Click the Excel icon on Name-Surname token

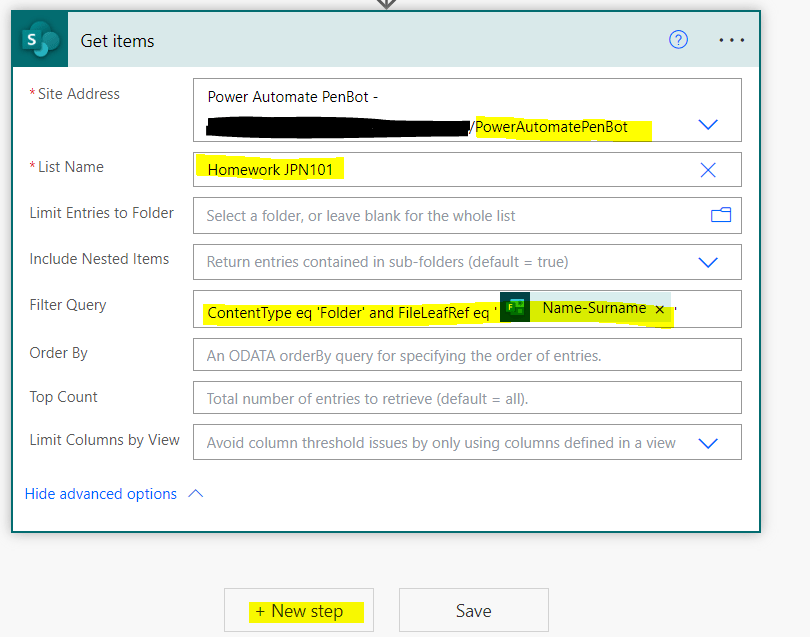coord(515,309)
